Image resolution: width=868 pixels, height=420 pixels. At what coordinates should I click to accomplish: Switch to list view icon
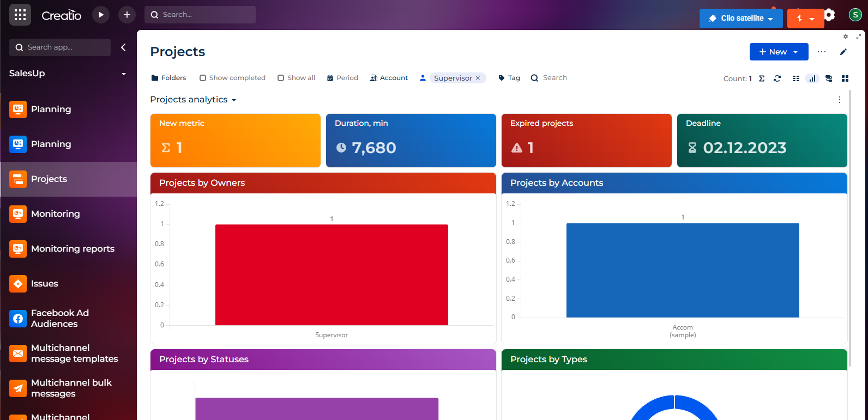[x=796, y=78]
